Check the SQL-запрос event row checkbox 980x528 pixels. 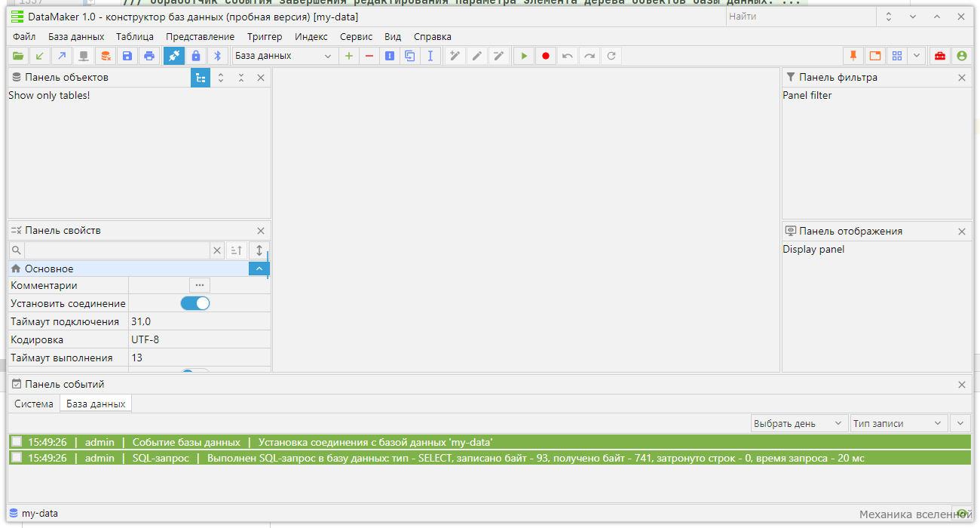coord(16,458)
